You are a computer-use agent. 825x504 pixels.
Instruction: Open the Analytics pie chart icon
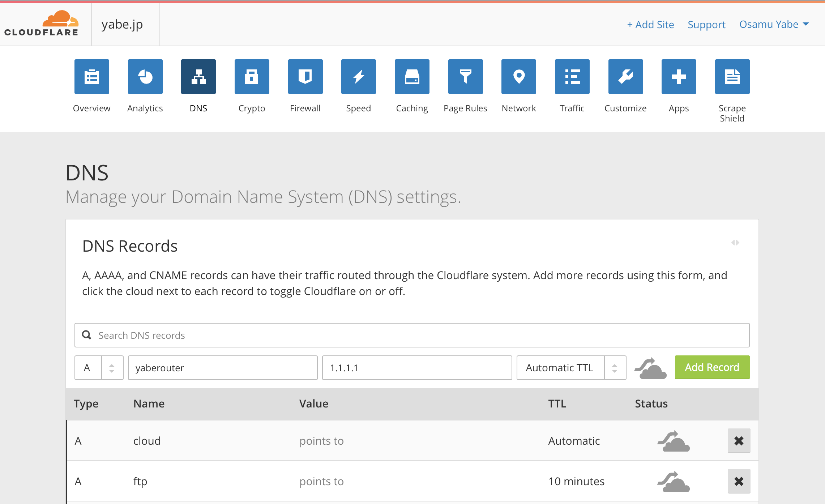(x=145, y=77)
